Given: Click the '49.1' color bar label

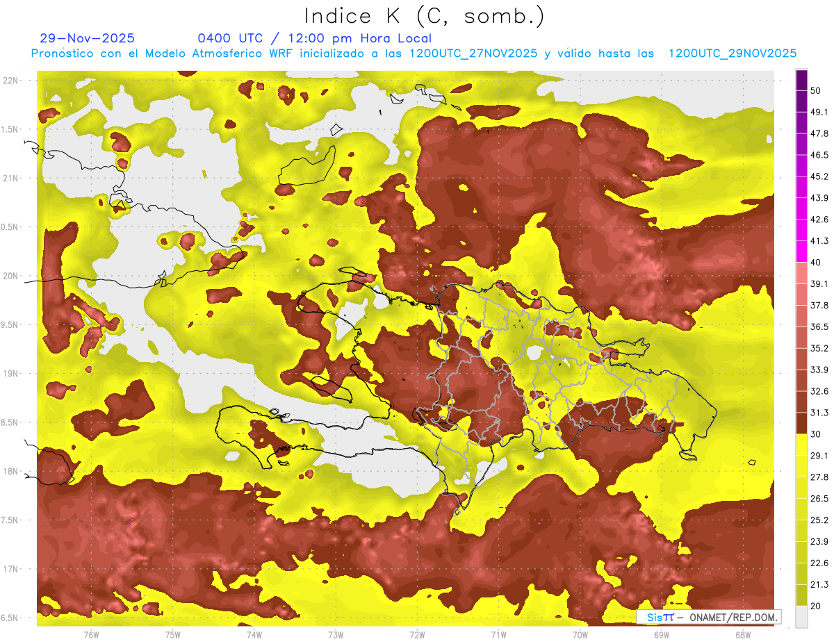Looking at the screenshot, I should 819,112.
